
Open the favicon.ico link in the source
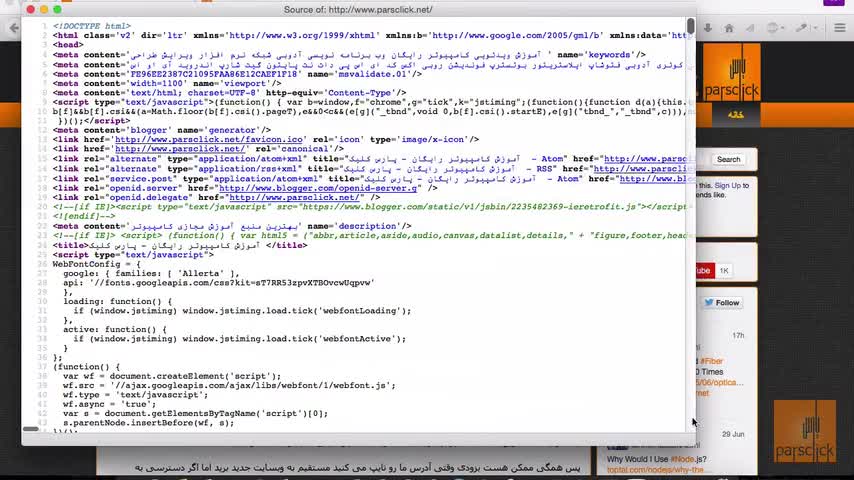coord(209,139)
